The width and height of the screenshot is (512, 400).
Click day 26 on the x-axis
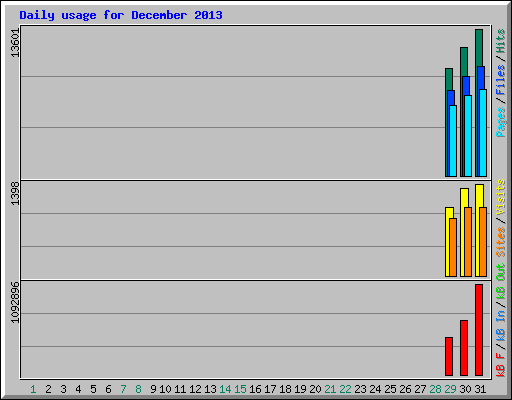pyautogui.click(x=405, y=389)
